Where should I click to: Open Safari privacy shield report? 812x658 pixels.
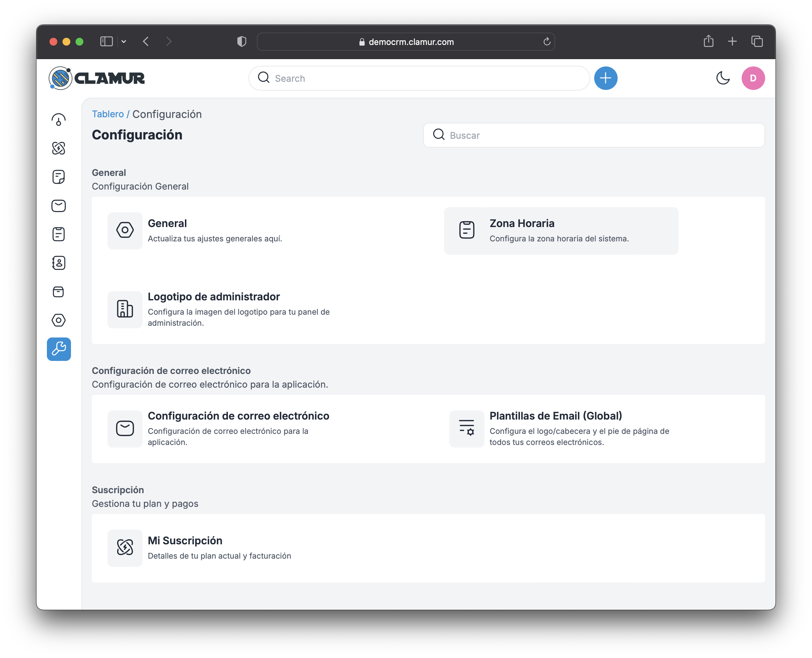242,41
